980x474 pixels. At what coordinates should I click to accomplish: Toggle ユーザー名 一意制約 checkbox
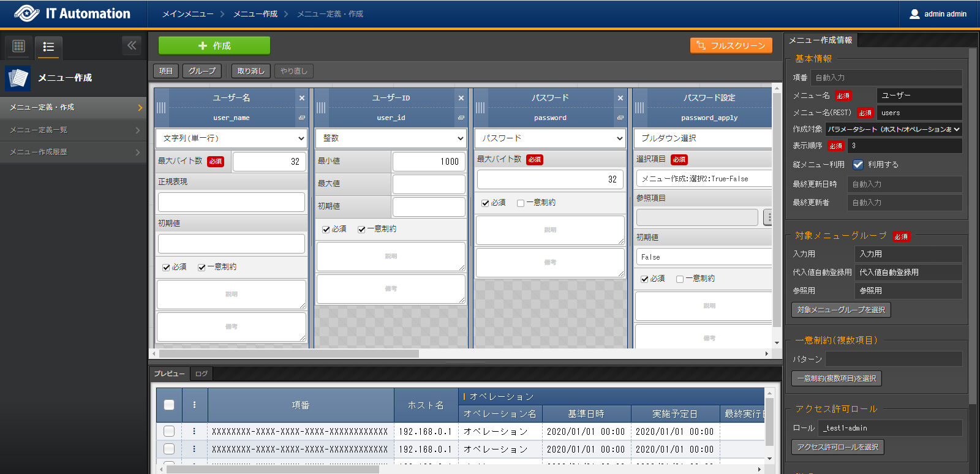coord(202,267)
